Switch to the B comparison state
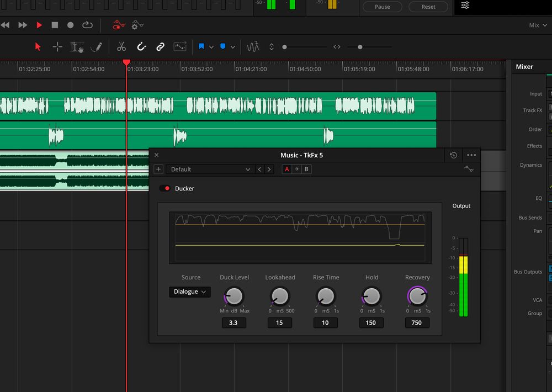552x392 pixels. pyautogui.click(x=306, y=169)
